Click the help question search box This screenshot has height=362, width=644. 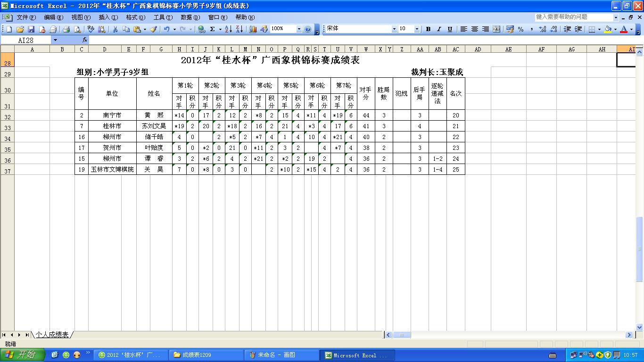click(x=573, y=17)
